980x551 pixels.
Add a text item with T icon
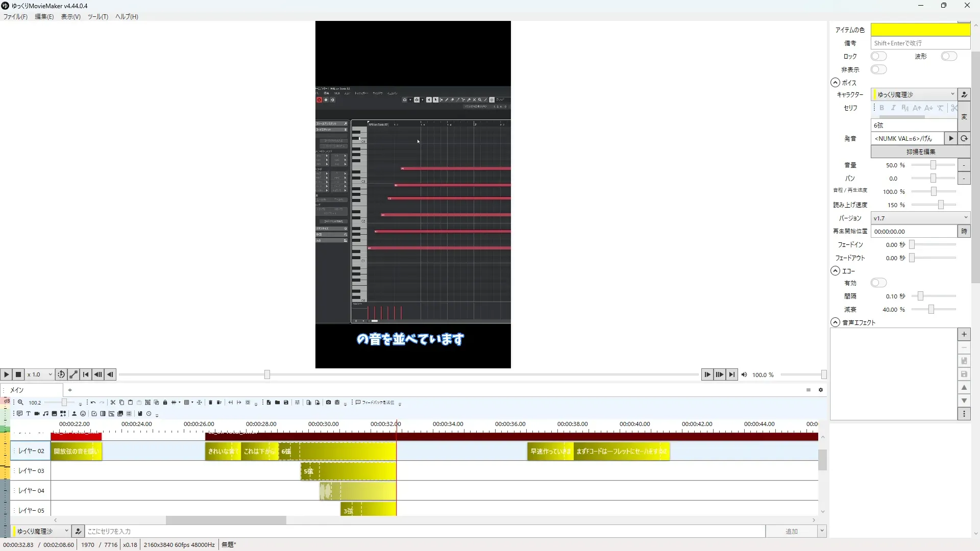[x=28, y=414]
